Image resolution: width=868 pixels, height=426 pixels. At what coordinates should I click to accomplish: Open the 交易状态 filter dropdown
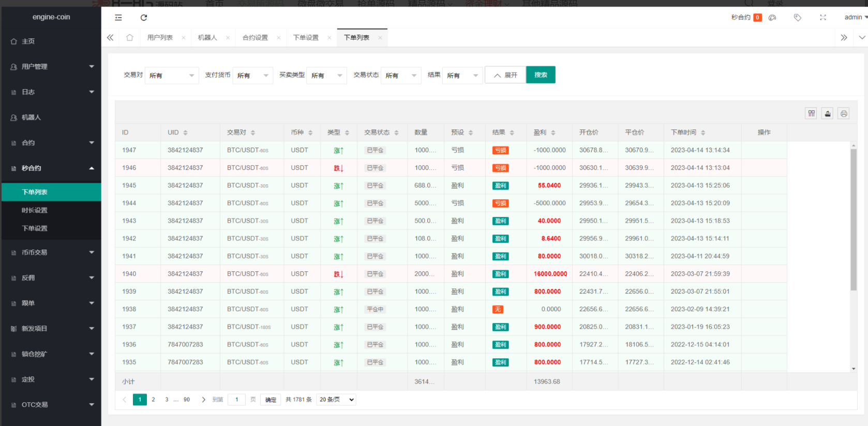click(x=400, y=76)
